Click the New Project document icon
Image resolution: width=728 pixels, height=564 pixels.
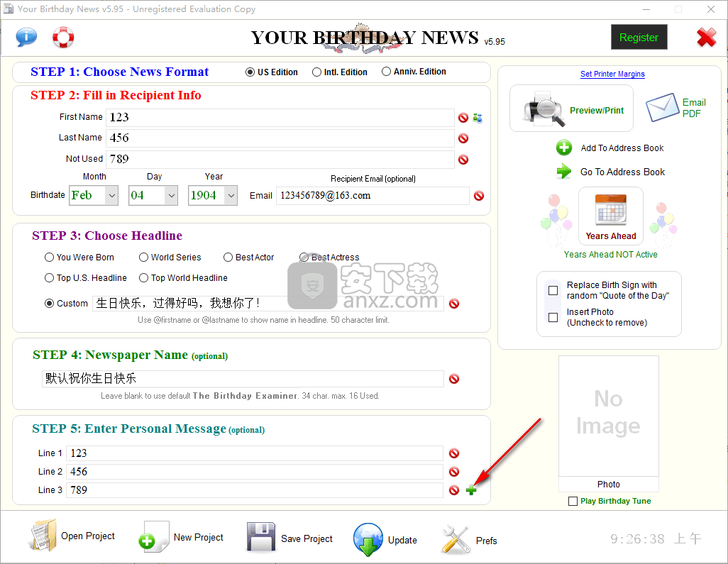pyautogui.click(x=154, y=536)
